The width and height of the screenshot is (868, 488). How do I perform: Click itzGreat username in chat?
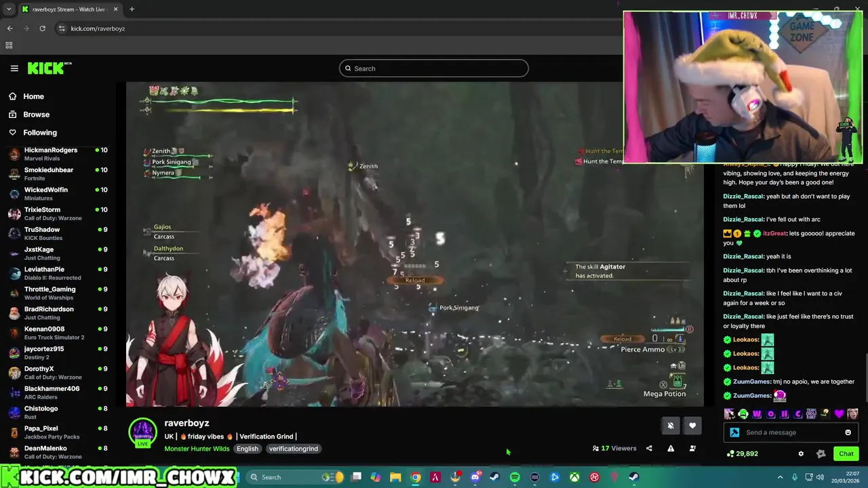[x=775, y=233]
